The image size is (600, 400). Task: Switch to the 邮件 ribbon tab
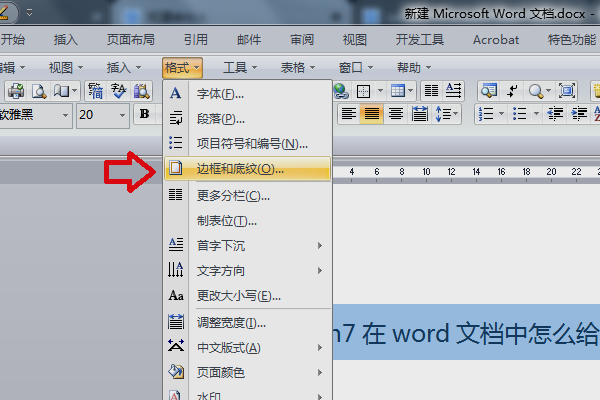249,39
